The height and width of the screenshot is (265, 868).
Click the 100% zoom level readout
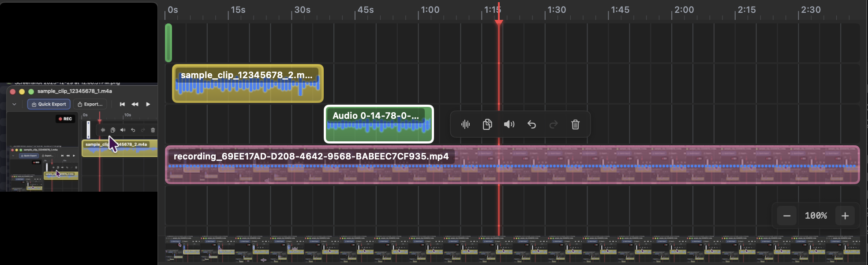[x=816, y=216]
